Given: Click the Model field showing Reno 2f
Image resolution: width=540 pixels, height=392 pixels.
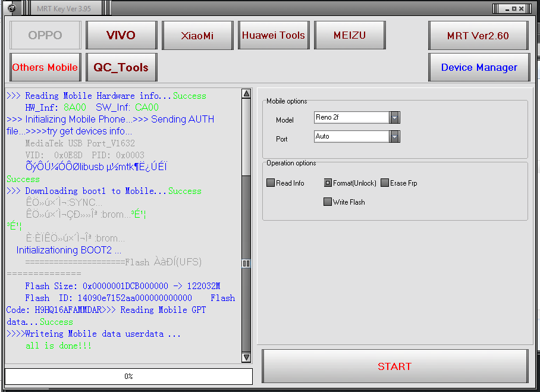Looking at the screenshot, I should (x=351, y=117).
